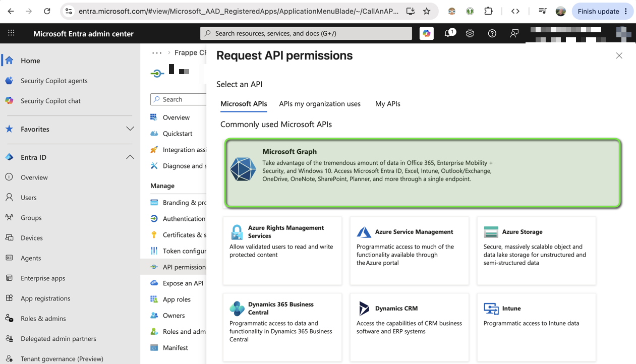Viewport: 636px width, 364px height.
Task: Click the Intune icon
Action: [491, 309]
